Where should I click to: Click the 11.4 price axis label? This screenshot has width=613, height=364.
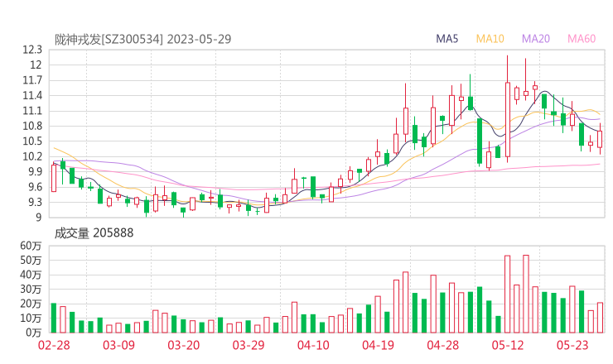(32, 96)
